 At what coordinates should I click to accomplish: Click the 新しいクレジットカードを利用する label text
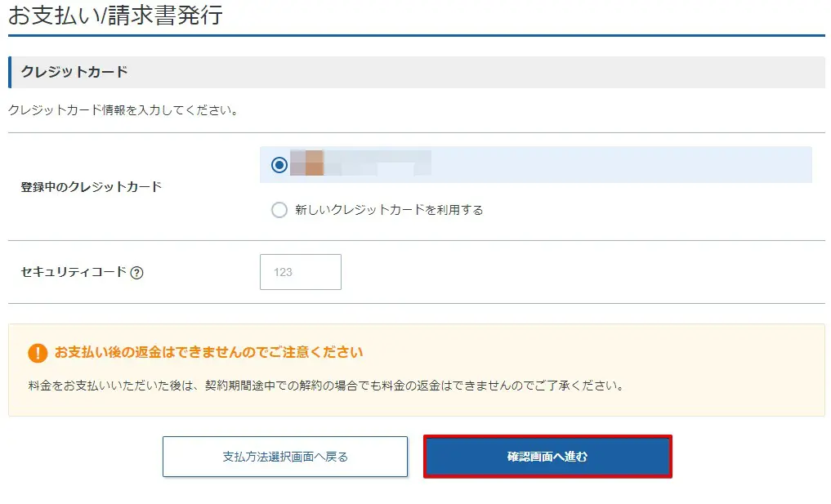(389, 210)
